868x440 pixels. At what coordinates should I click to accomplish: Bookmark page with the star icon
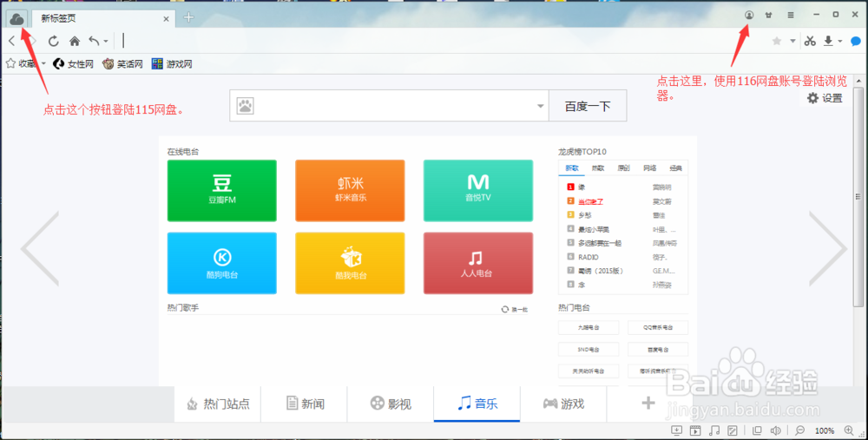(777, 41)
